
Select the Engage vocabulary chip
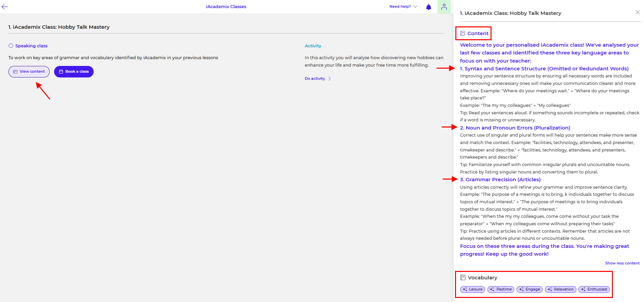(x=529, y=289)
